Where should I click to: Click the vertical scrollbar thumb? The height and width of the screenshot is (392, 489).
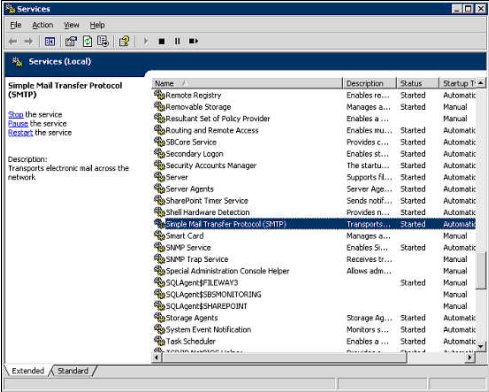(481, 271)
